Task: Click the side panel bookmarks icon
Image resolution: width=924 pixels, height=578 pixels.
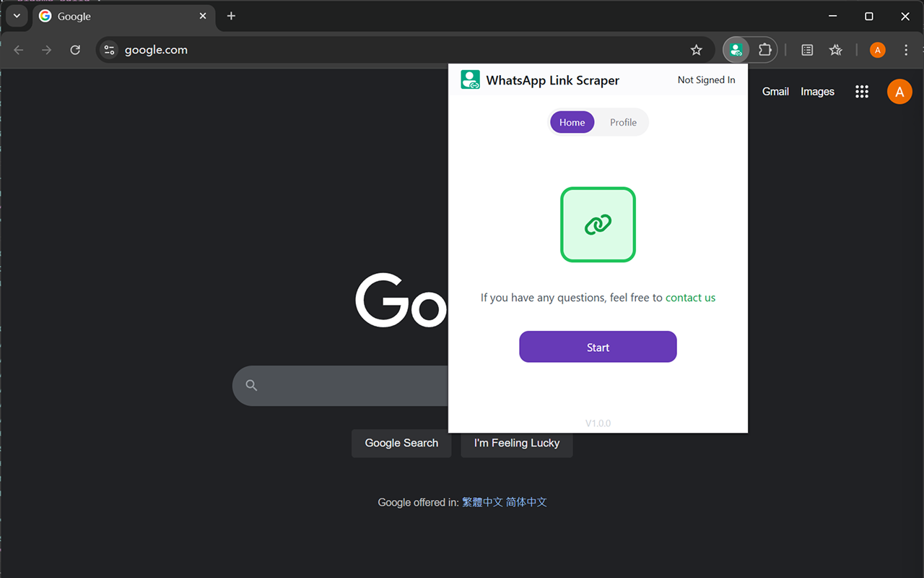Action: coord(835,50)
